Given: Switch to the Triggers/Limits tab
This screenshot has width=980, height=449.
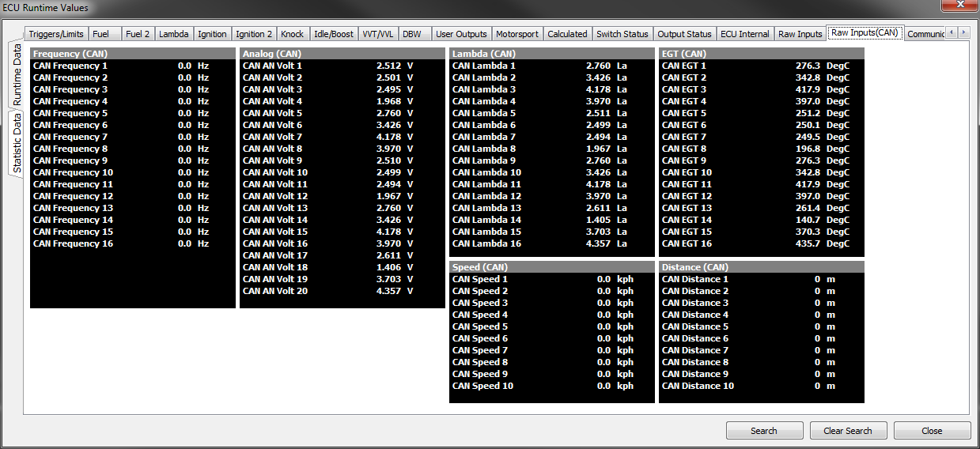Looking at the screenshot, I should (x=55, y=34).
